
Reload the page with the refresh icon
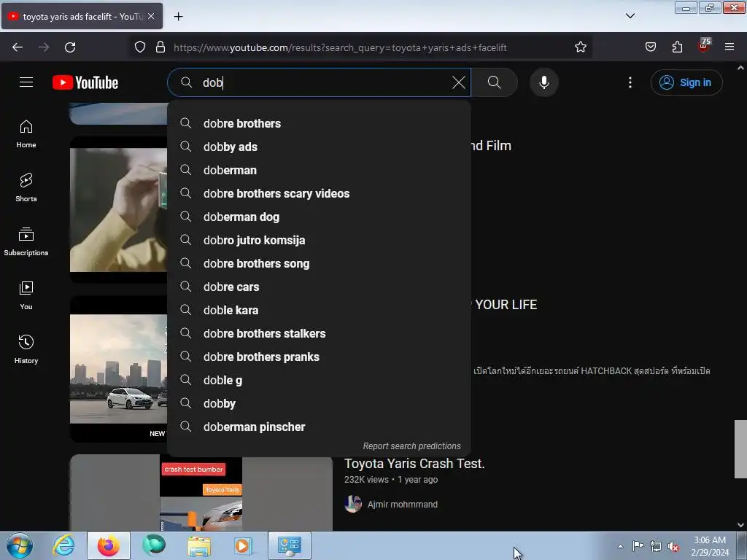[70, 47]
